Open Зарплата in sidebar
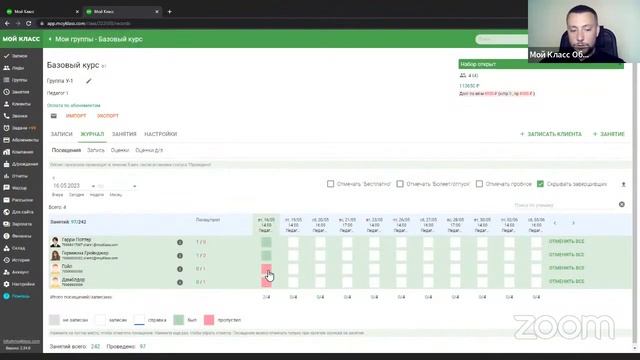Viewport: 640px width, 360px height. (18, 224)
